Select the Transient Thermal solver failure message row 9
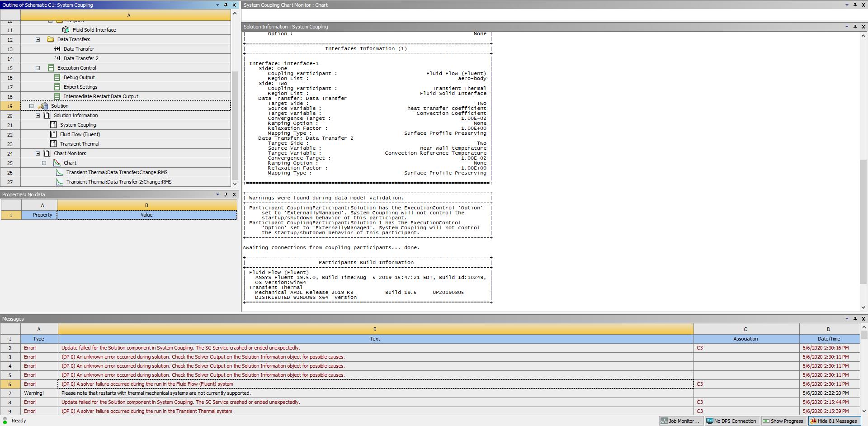This screenshot has height=426, width=868. point(375,411)
